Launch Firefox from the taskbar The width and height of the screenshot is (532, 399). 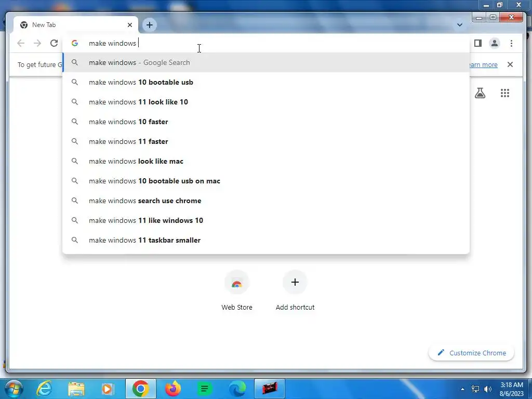pos(173,389)
